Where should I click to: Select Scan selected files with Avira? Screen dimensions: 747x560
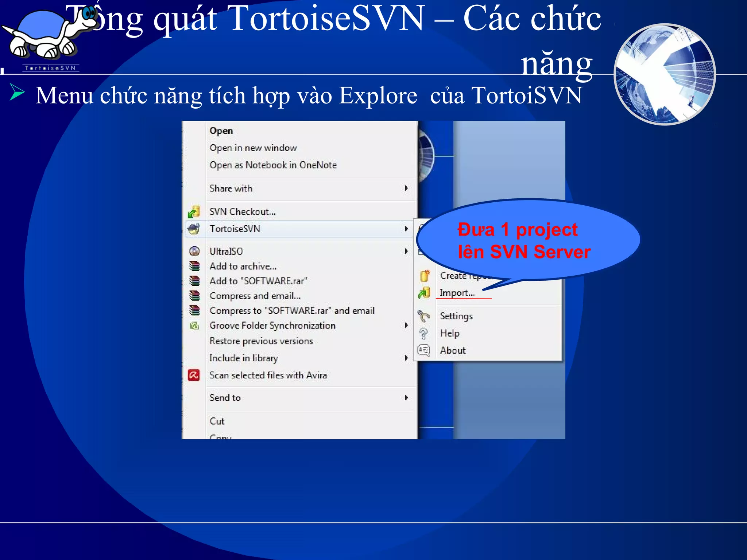click(x=268, y=375)
